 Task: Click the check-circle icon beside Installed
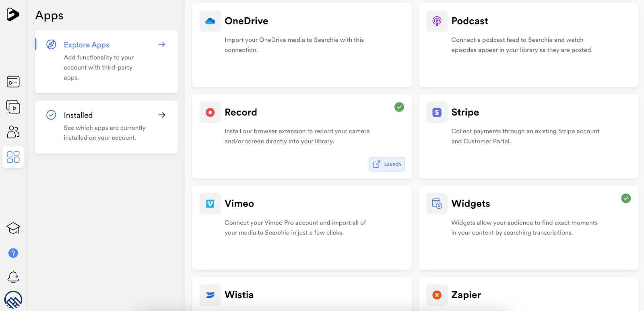pos(51,115)
